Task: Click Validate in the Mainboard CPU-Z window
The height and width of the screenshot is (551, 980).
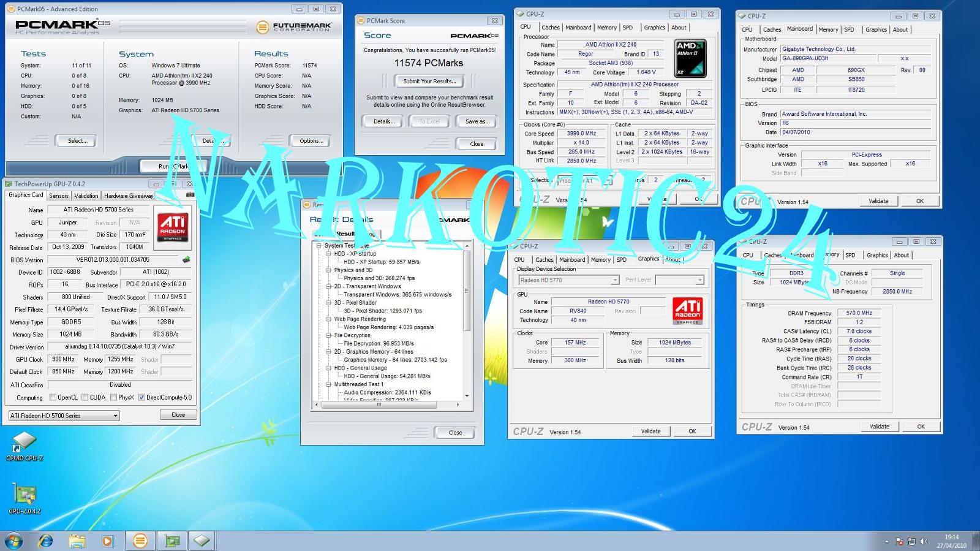Action: pyautogui.click(x=878, y=201)
